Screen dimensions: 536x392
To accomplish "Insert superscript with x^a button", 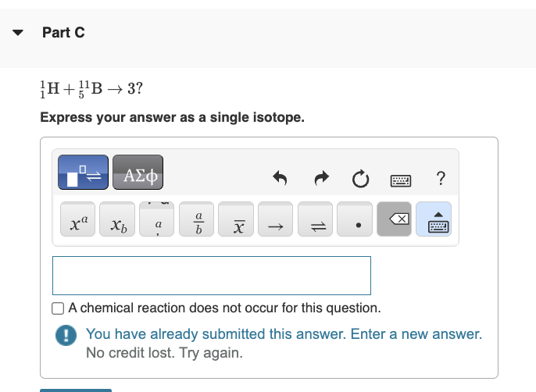I will (x=77, y=219).
